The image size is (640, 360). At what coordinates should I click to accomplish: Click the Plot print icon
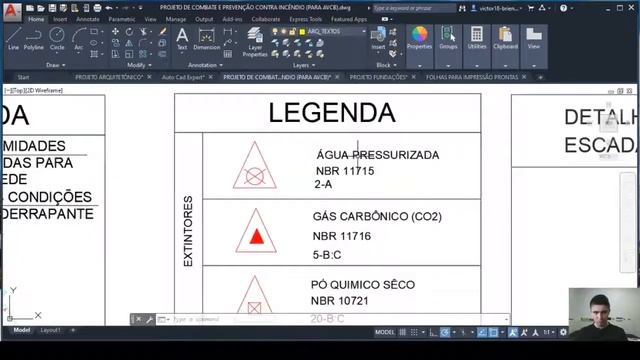[97, 8]
